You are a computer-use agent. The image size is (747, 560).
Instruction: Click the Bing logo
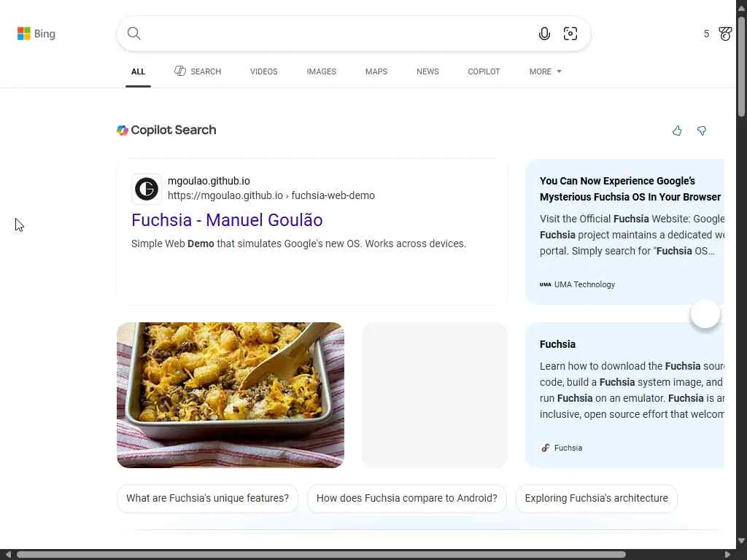pos(36,34)
